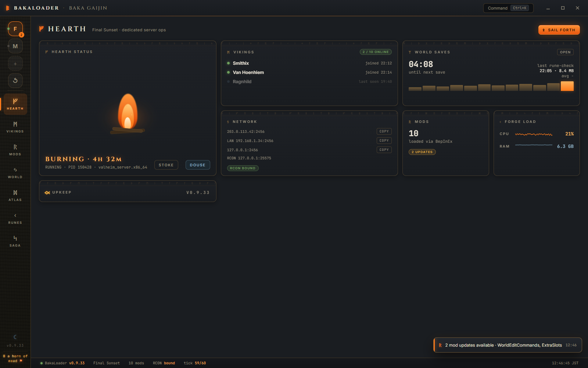Copy the localhost address 127.0.0.1:2456
The height and width of the screenshot is (368, 588).
click(x=384, y=150)
